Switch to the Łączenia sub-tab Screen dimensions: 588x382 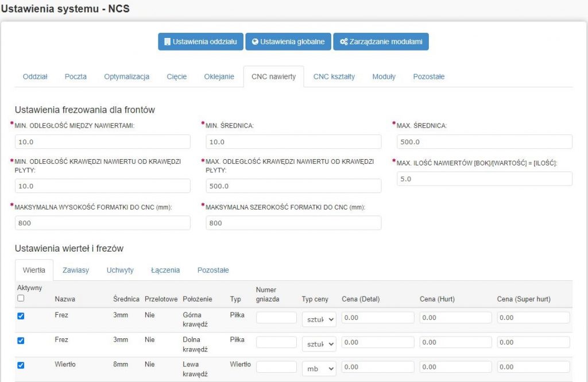tap(165, 270)
